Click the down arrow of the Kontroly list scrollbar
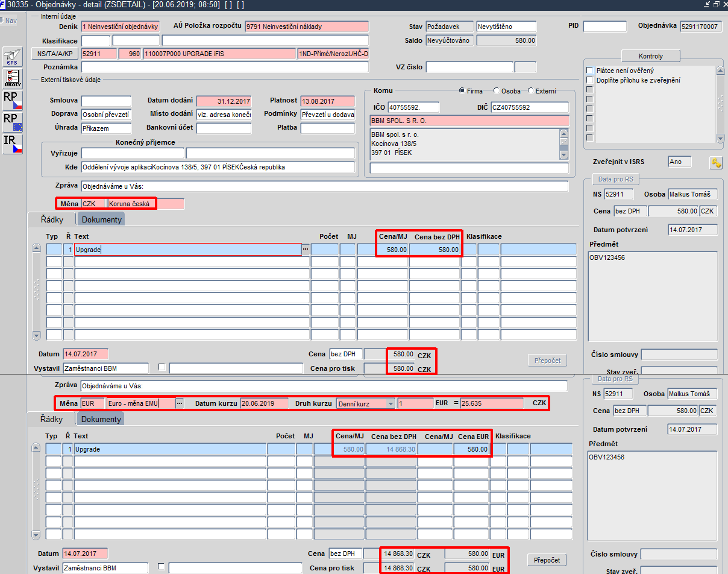This screenshot has width=728, height=574. point(720,138)
